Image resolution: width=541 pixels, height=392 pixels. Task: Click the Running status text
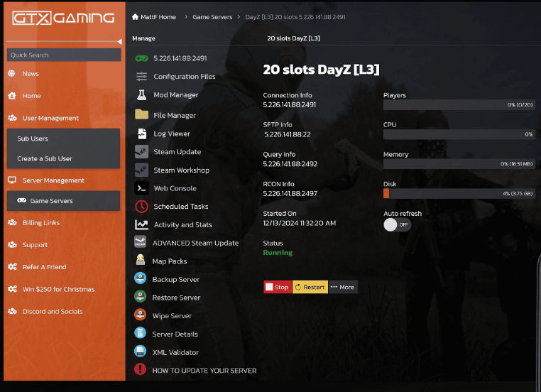278,253
